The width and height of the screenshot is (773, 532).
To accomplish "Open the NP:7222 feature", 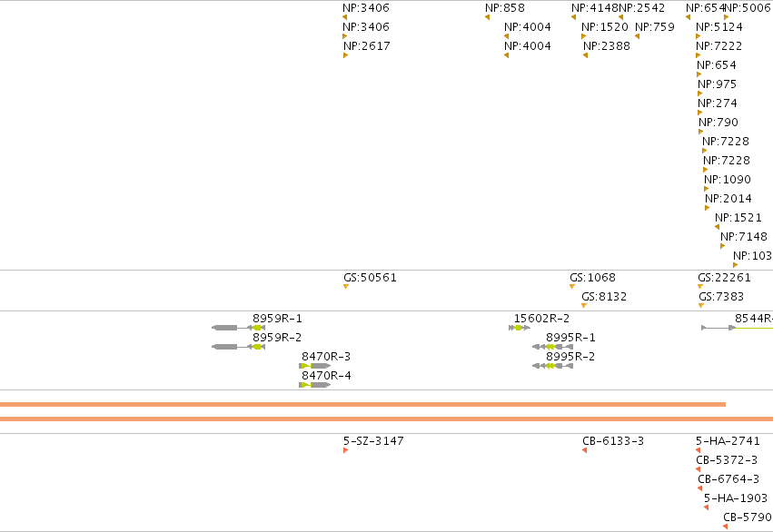I will 718,46.
